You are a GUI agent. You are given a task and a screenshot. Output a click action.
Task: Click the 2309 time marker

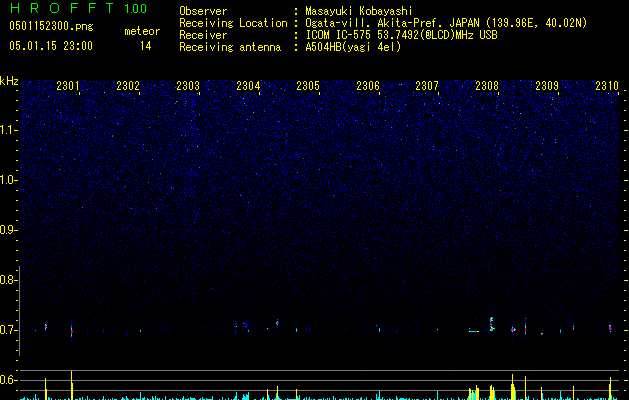click(x=547, y=85)
